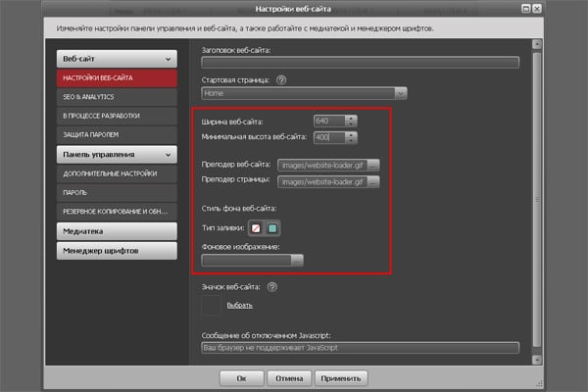Adjust Минимальная высота веб-сайта stepper
Image resolution: width=588 pixels, height=392 pixels.
(x=351, y=137)
